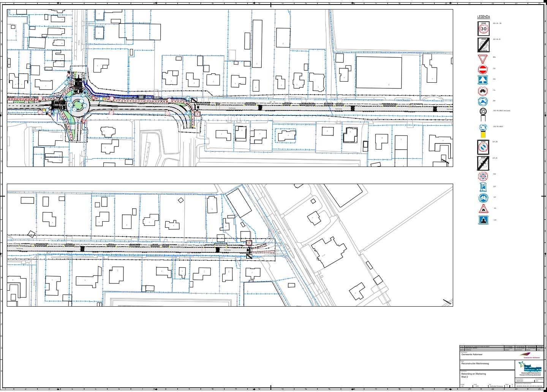Select the end of no-parking zone sign
The width and height of the screenshot is (547, 392).
coord(483,163)
